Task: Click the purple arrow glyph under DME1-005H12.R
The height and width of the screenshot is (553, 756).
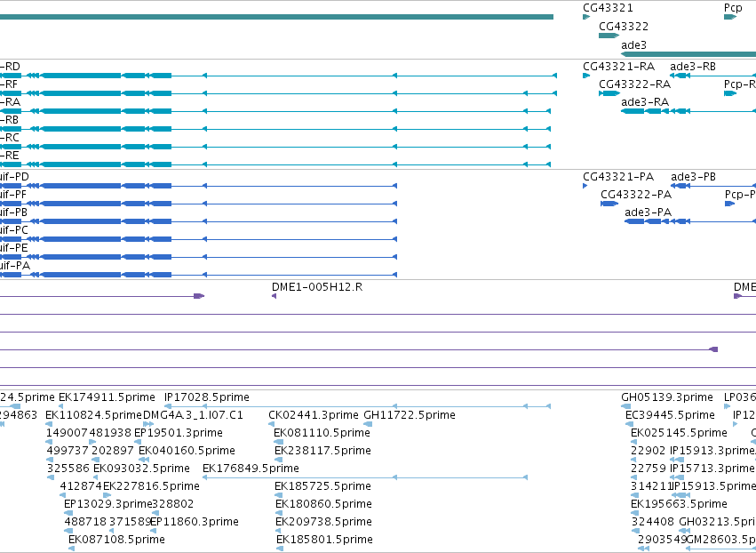Action: [x=274, y=296]
